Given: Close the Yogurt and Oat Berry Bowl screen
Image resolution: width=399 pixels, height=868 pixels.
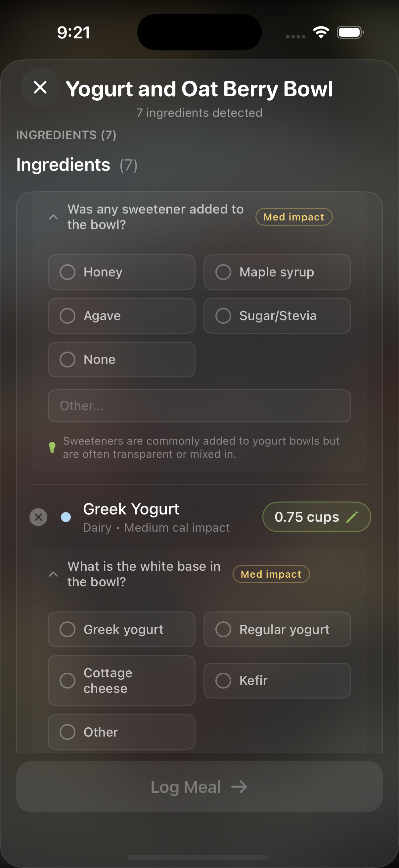Looking at the screenshot, I should 40,88.
